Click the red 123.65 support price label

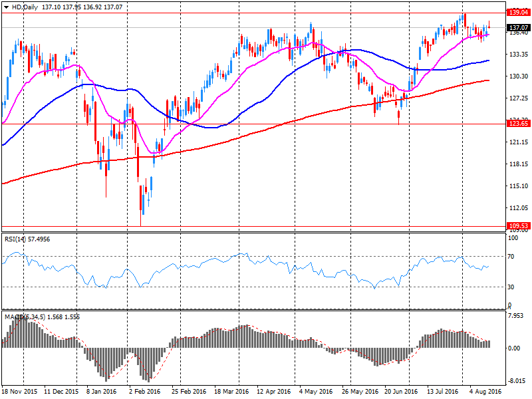click(x=519, y=124)
